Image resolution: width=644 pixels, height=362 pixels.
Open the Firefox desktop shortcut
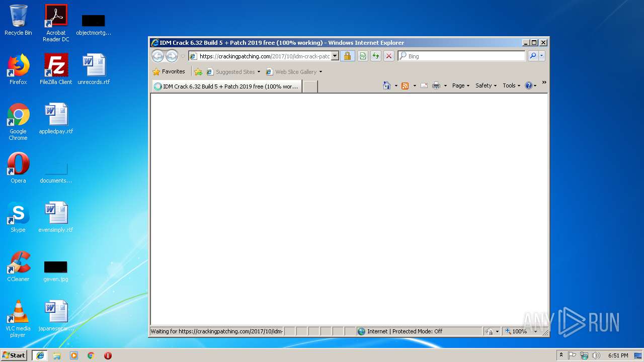point(18,69)
